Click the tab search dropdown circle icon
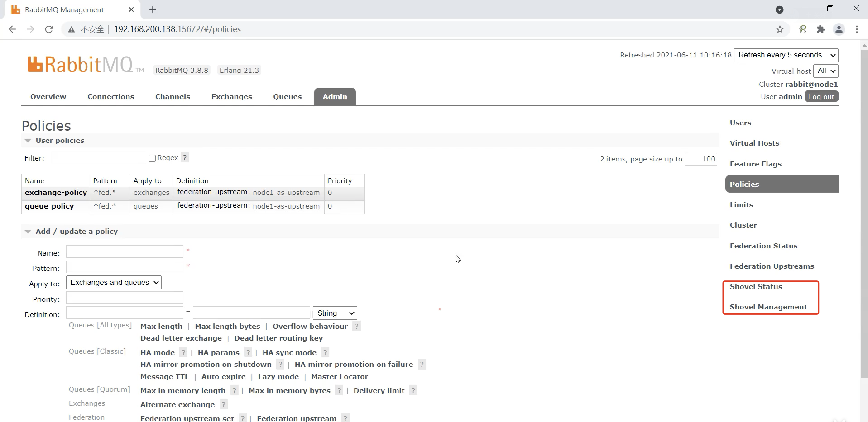The height and width of the screenshot is (422, 868). click(779, 9)
